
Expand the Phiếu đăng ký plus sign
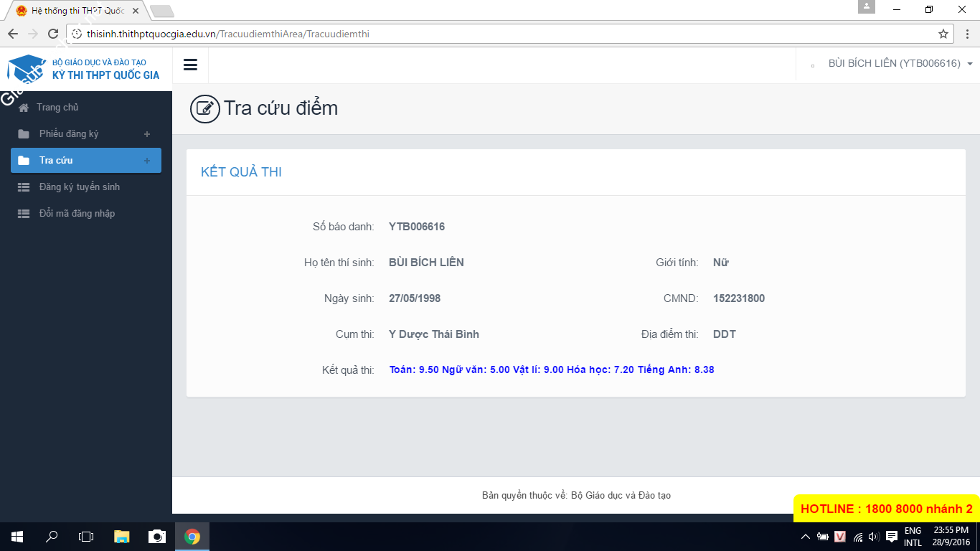tap(147, 134)
